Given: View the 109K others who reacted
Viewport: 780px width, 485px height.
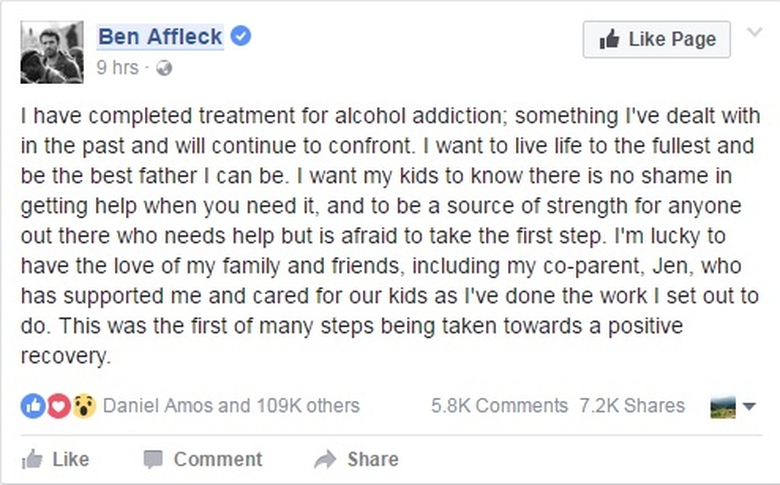Looking at the screenshot, I should click(307, 406).
